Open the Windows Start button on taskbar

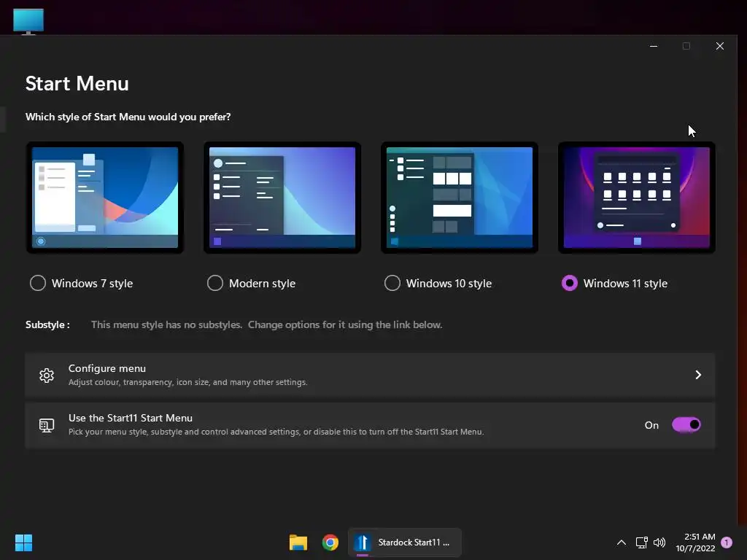[23, 542]
